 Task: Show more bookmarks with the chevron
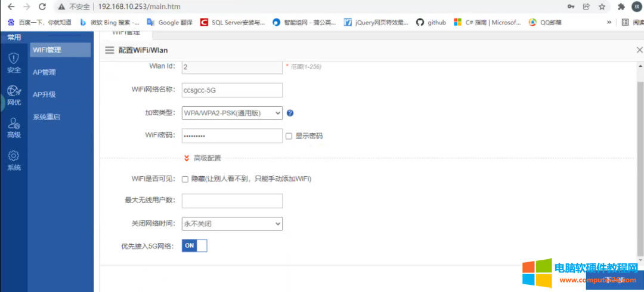[x=609, y=22]
